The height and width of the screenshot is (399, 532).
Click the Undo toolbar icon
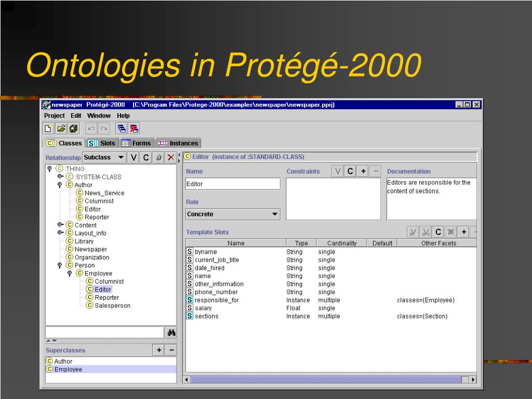[x=91, y=129]
